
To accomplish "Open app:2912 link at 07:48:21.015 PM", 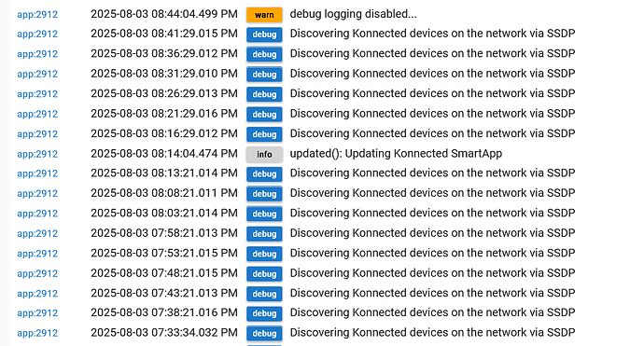I will 37,273.
